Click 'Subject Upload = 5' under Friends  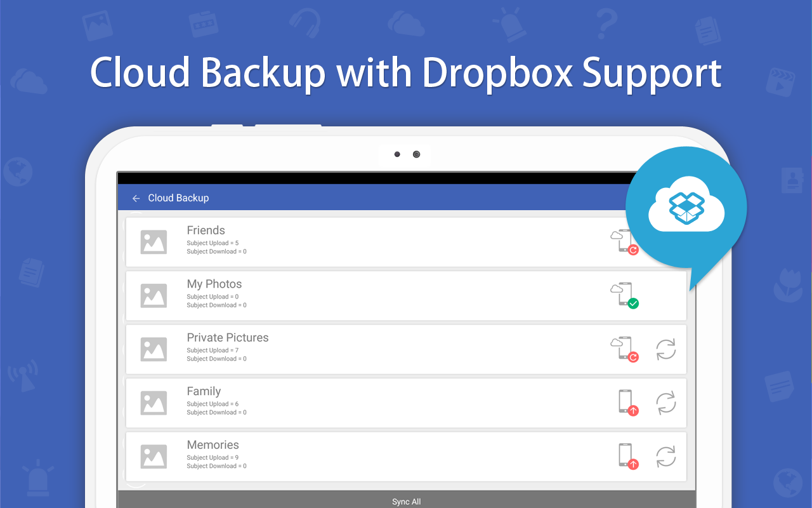tap(213, 243)
